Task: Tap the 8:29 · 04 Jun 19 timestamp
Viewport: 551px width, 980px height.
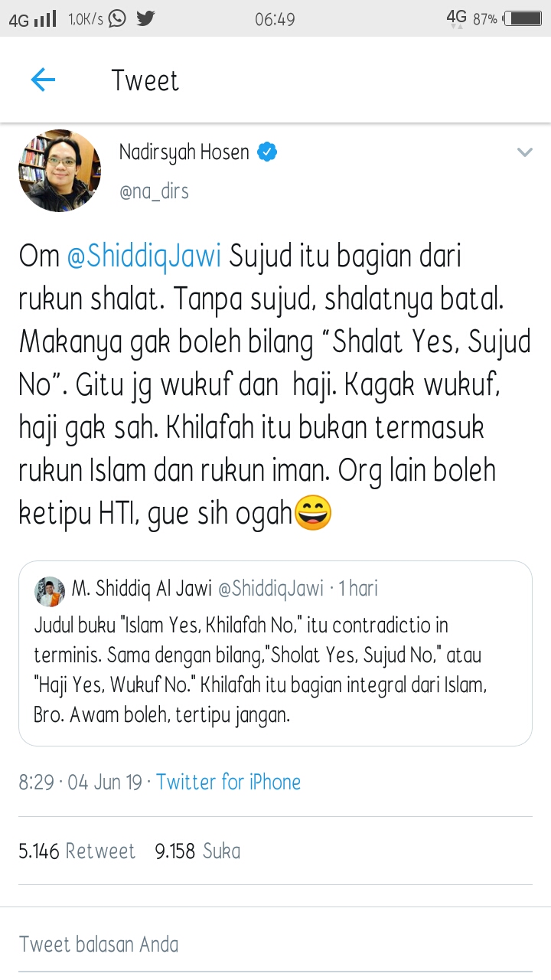Action: (80, 782)
